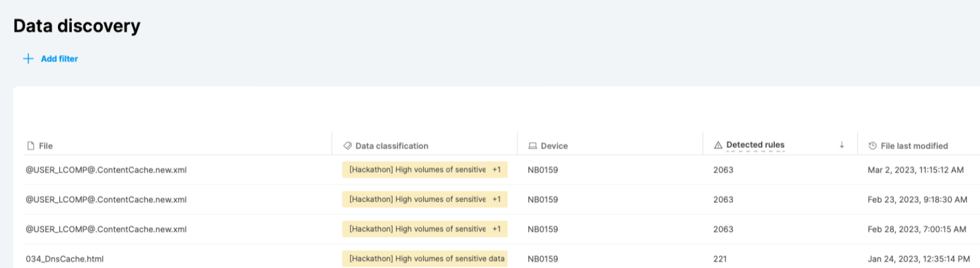Viewport: 980px width, 268px height.
Task: Expand the +1 badge in first row classification
Action: (496, 170)
